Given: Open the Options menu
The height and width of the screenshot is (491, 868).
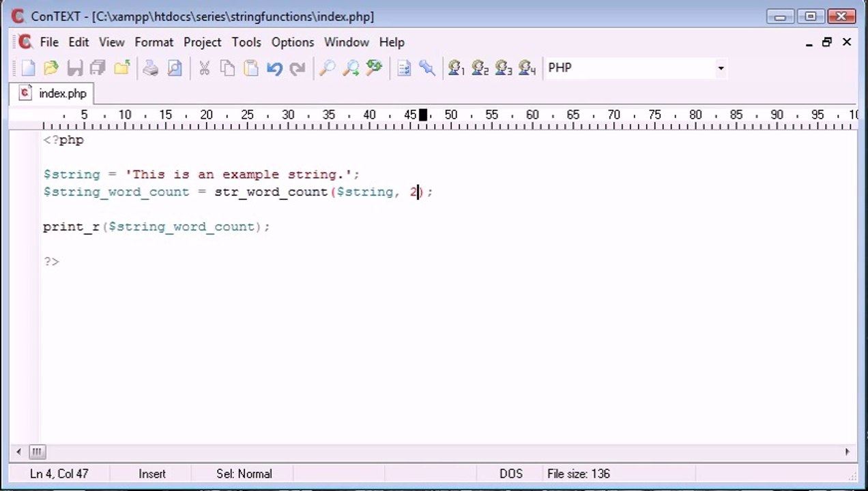Looking at the screenshot, I should click(x=293, y=42).
